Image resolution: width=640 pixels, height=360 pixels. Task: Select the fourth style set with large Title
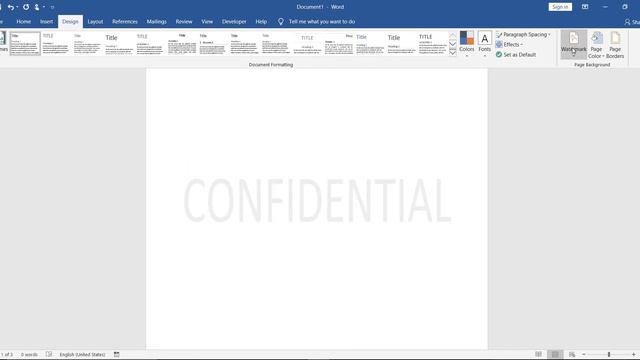[x=119, y=44]
